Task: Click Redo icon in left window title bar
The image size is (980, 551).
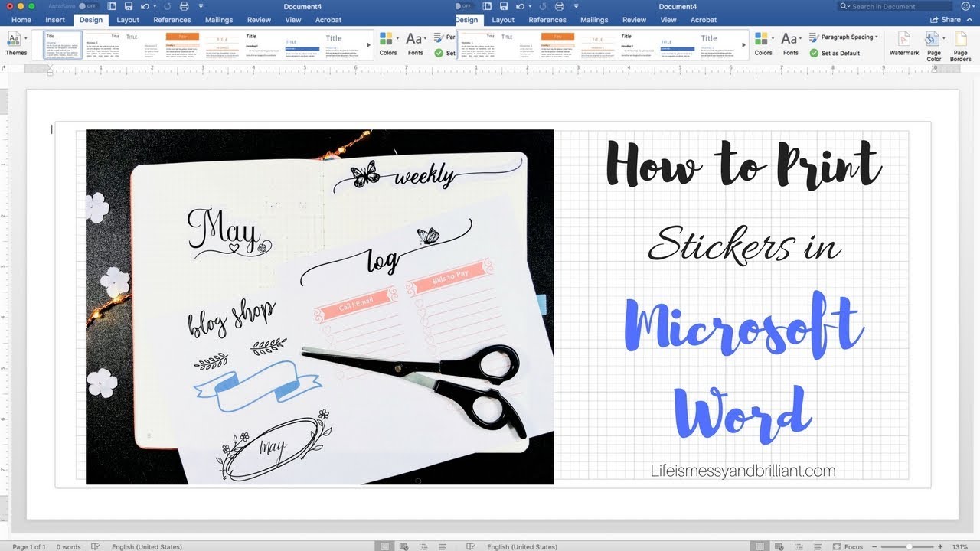Action: (166, 6)
